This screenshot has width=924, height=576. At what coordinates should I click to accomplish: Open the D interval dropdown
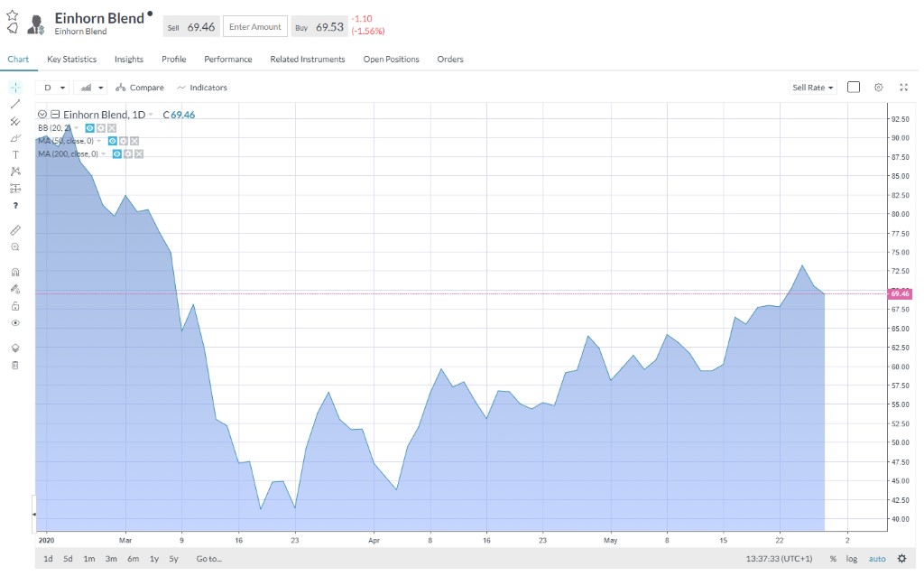pyautogui.click(x=54, y=88)
